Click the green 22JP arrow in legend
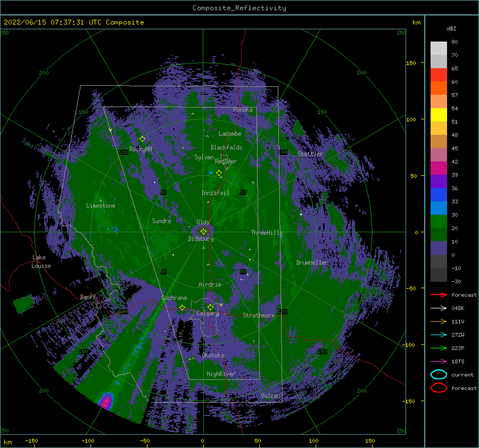 [439, 348]
